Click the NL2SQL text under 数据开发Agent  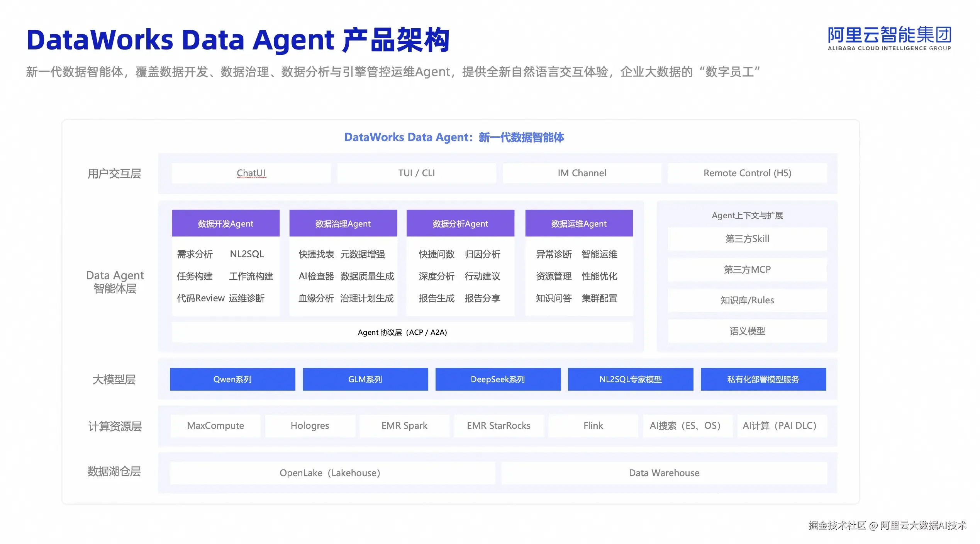pos(247,254)
